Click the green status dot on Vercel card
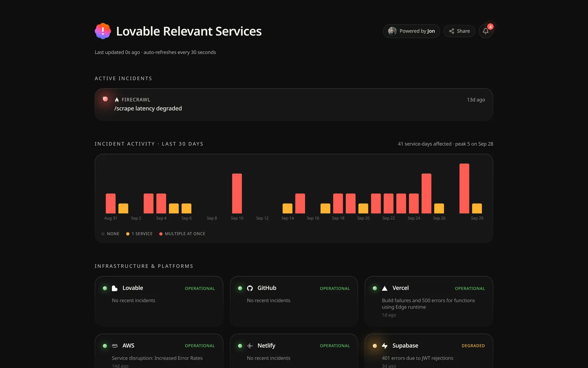Viewport: 588px width, 368px height. [375, 288]
